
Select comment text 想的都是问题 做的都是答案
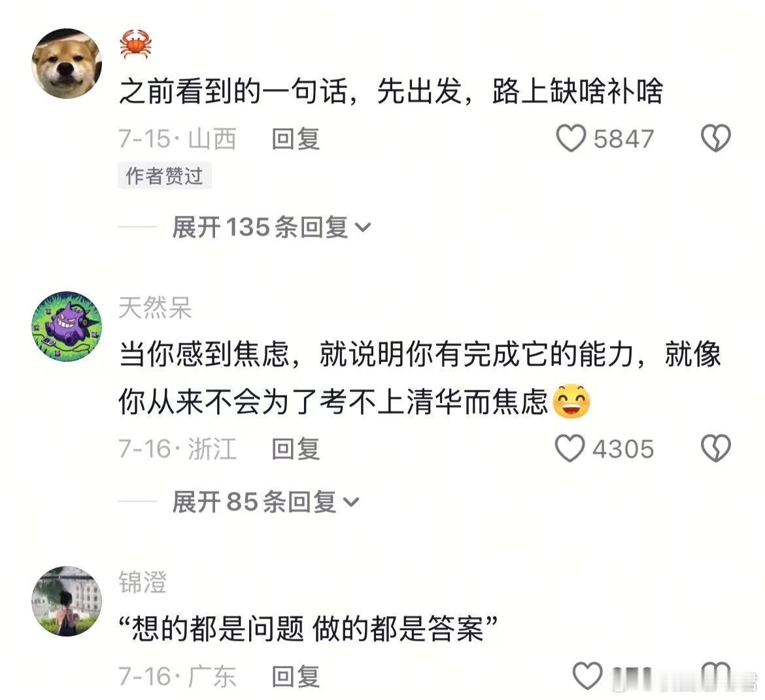tap(309, 628)
